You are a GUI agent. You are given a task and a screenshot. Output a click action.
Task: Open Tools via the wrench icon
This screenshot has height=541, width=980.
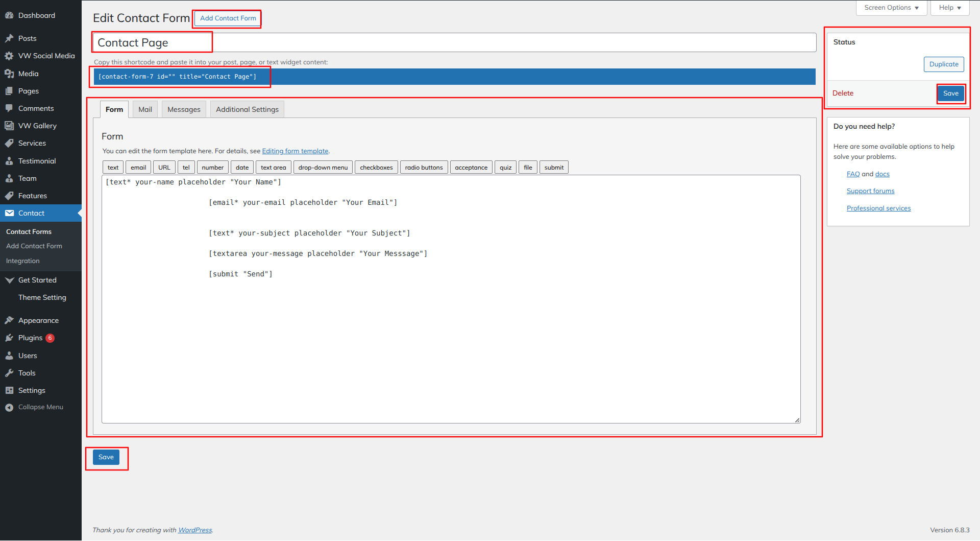9,373
